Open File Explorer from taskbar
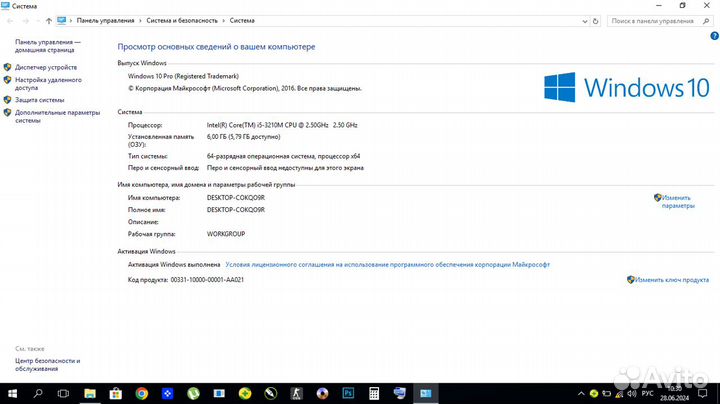 pyautogui.click(x=90, y=393)
